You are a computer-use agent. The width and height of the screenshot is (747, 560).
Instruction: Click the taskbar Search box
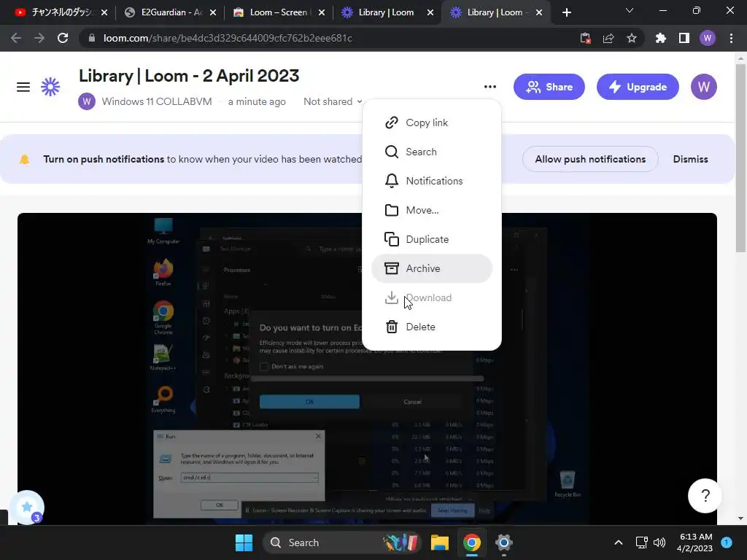click(342, 542)
